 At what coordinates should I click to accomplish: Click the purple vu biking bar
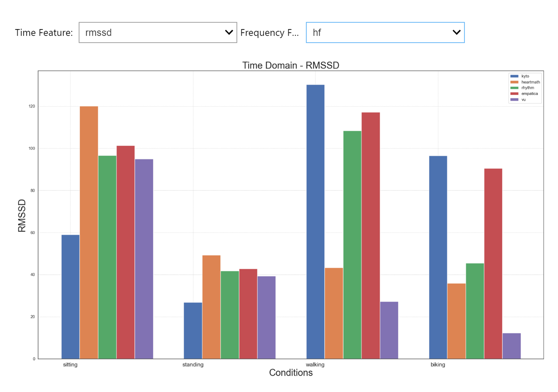pyautogui.click(x=512, y=346)
